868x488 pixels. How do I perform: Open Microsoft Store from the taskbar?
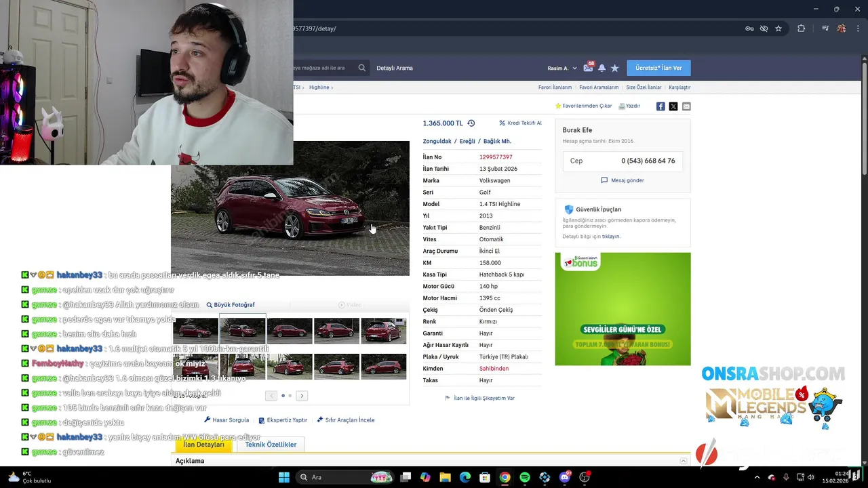[x=485, y=477]
